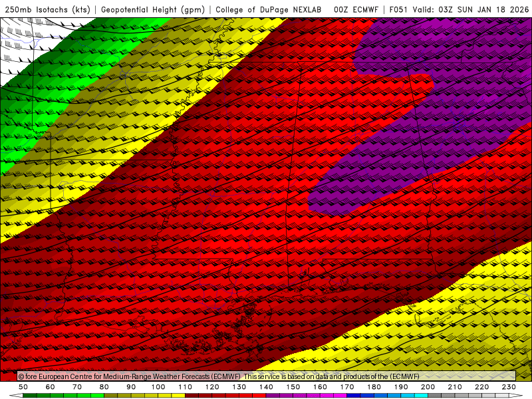Click the legend value 70
Image resolution: width=532 pixels, height=399 pixels.
(77, 387)
